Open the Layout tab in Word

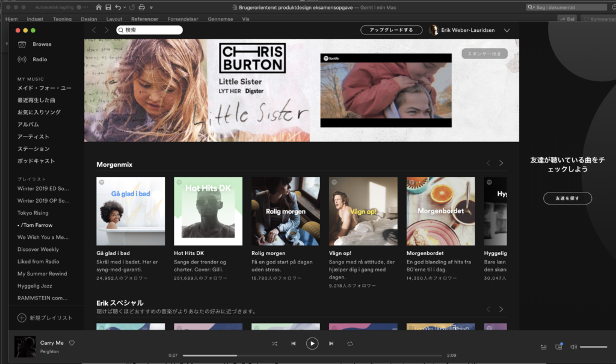tap(114, 19)
